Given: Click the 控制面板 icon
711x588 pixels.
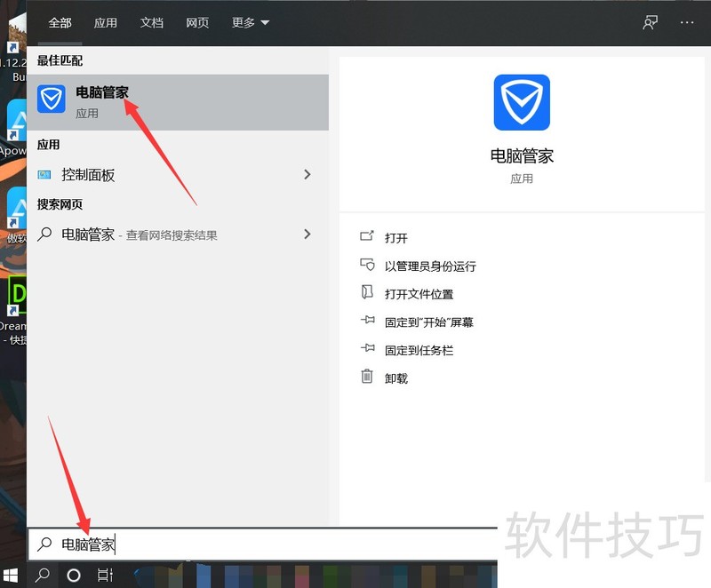Looking at the screenshot, I should coord(44,175).
